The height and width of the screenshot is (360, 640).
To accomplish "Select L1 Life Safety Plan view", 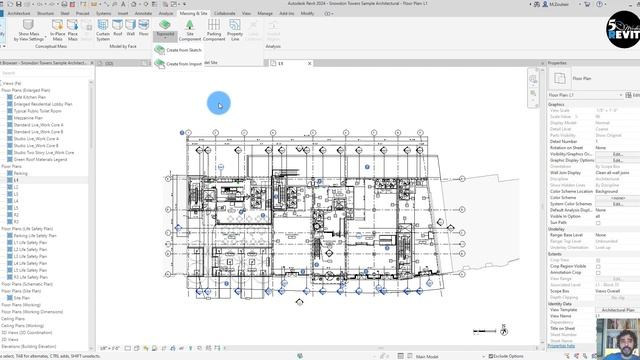I will pyautogui.click(x=30, y=243).
